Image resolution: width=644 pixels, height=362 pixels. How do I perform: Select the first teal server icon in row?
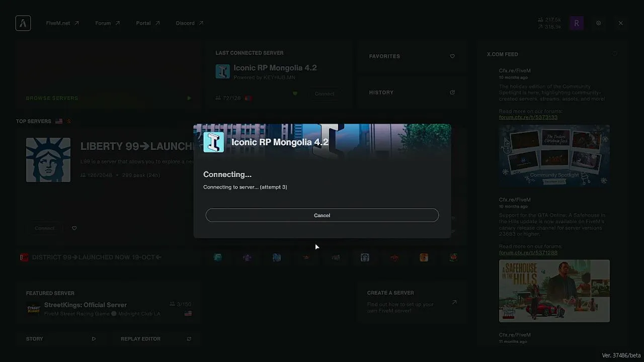pos(217,257)
